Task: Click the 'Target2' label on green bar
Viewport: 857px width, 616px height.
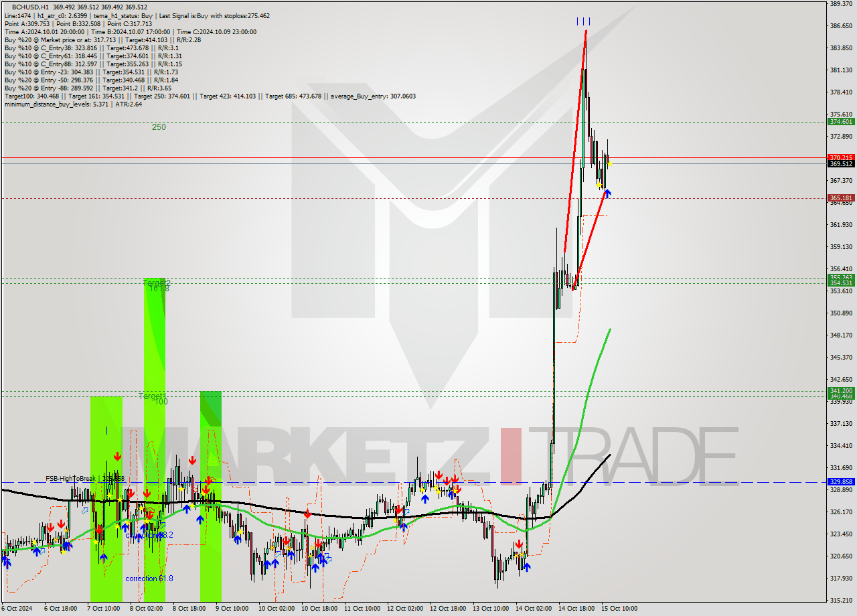Action: pyautogui.click(x=157, y=283)
